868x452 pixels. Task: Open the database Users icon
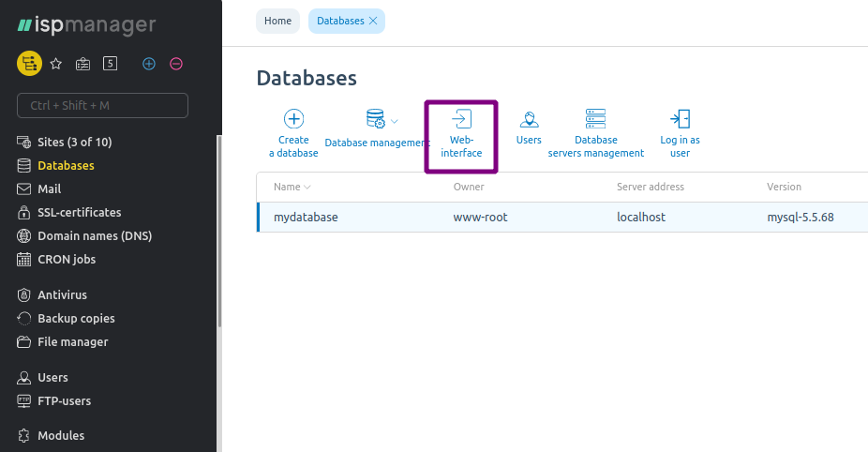pyautogui.click(x=529, y=119)
